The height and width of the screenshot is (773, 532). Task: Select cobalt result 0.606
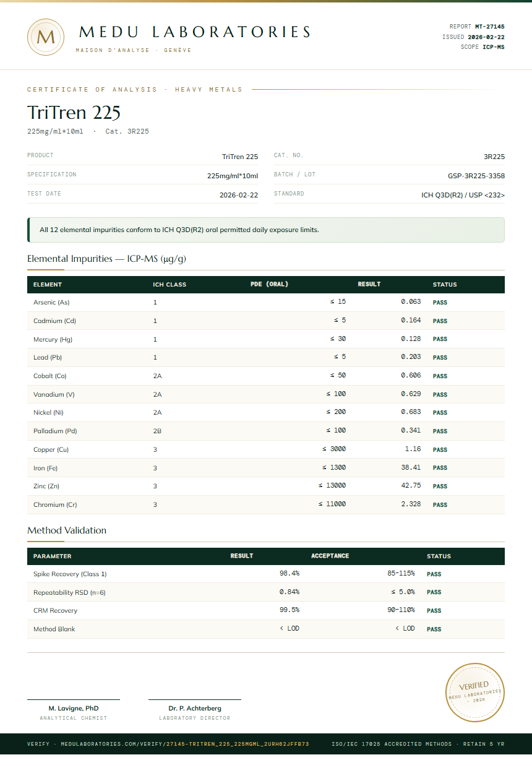pyautogui.click(x=411, y=375)
